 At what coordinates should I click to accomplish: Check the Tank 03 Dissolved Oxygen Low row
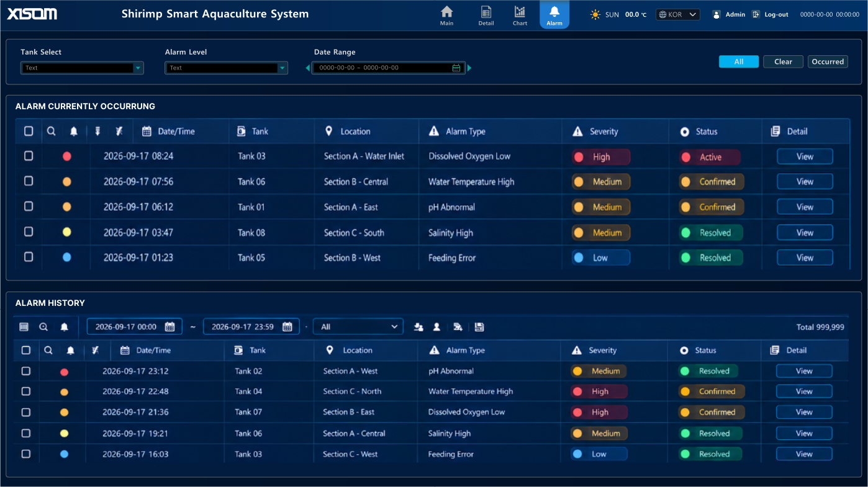pos(29,156)
